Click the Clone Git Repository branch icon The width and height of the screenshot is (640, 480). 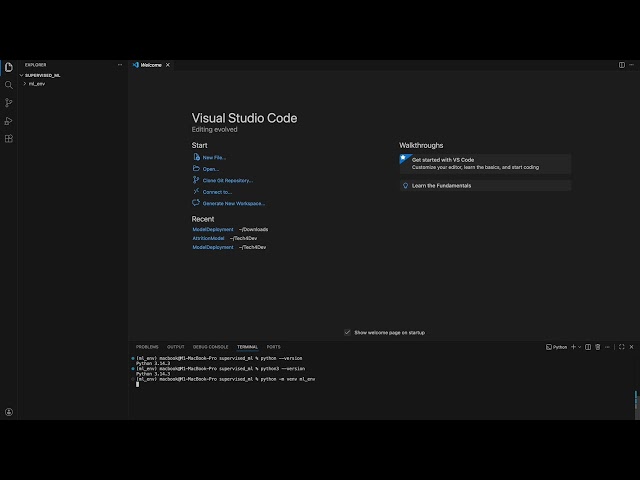click(196, 180)
